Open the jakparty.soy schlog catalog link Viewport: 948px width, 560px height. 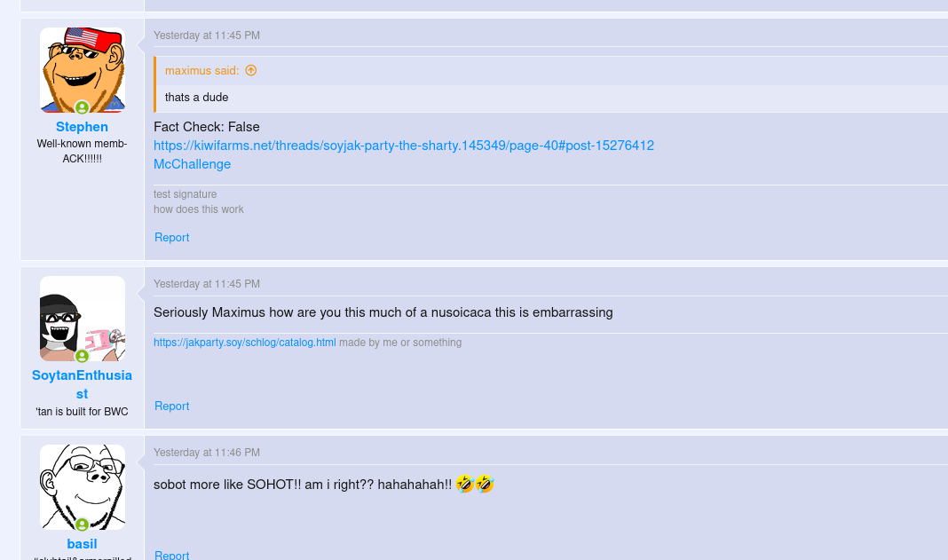244,343
